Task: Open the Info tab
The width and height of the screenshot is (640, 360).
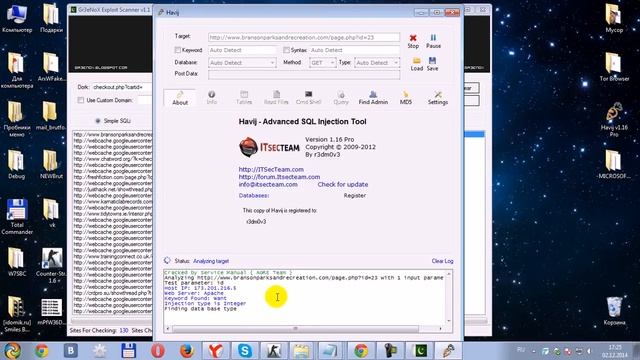Action: [x=211, y=98]
